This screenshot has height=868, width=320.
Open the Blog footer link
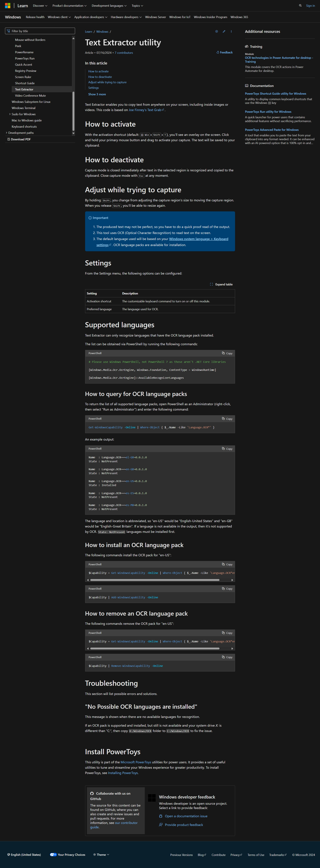tap(202, 855)
